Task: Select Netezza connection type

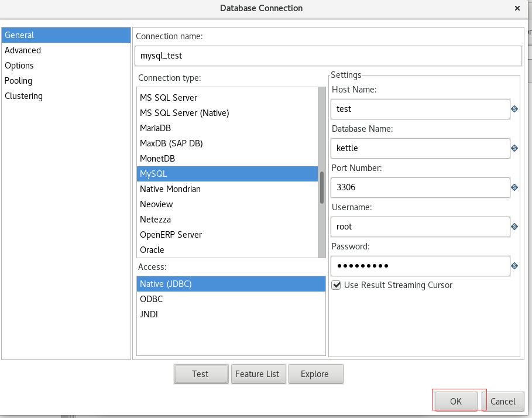Action: tap(227, 220)
